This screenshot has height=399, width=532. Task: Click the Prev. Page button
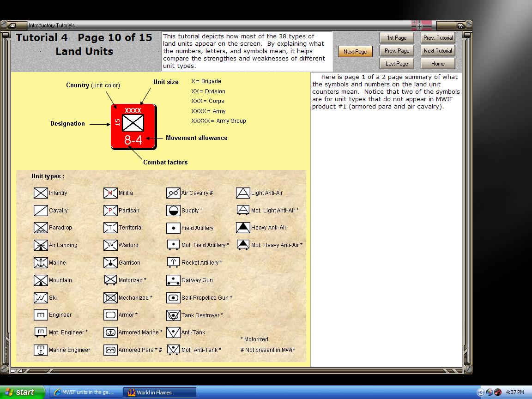click(x=397, y=50)
